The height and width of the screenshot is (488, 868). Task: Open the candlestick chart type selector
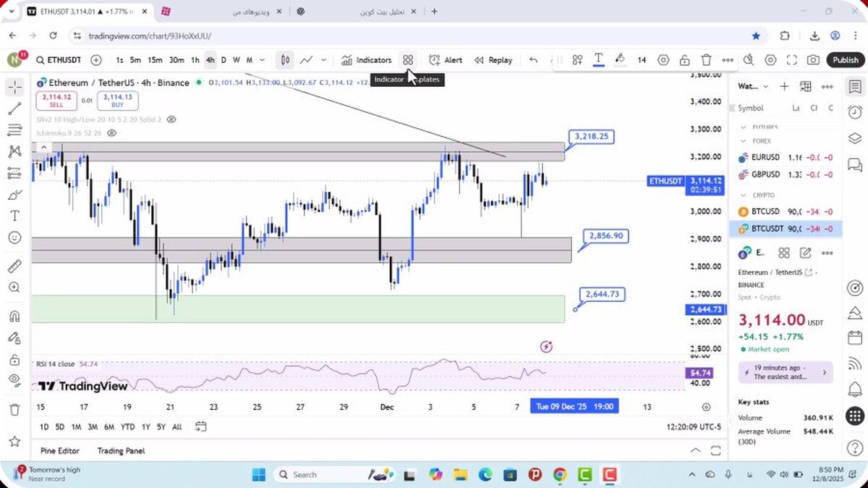pyautogui.click(x=286, y=60)
